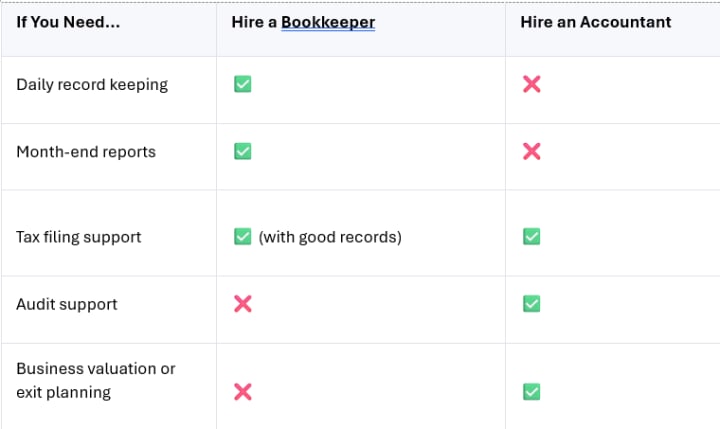720x429 pixels.
Task: Click the green check for Month-end reports under Bookkeeper
Action: [x=242, y=151]
